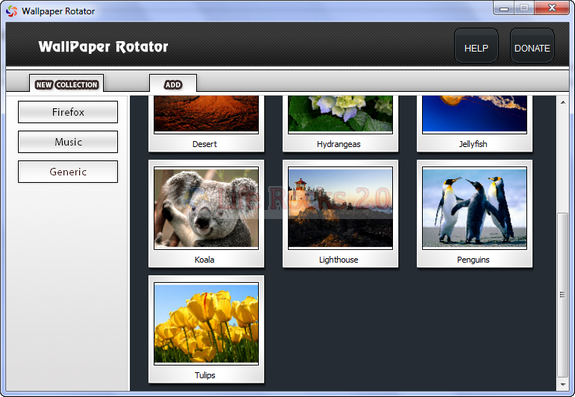Minimize the Wallpaper Rotator window
Screen dimensions: 575x397
click(x=504, y=8)
